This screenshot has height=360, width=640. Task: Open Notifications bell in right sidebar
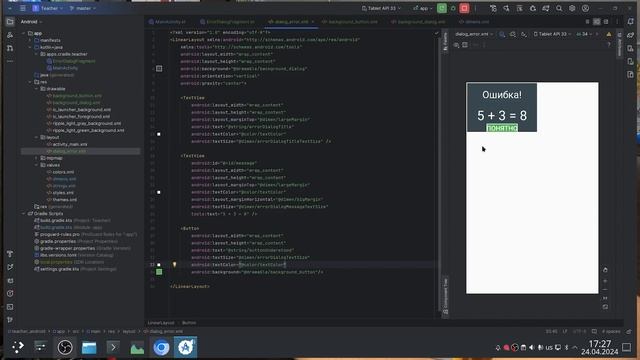[631, 22]
